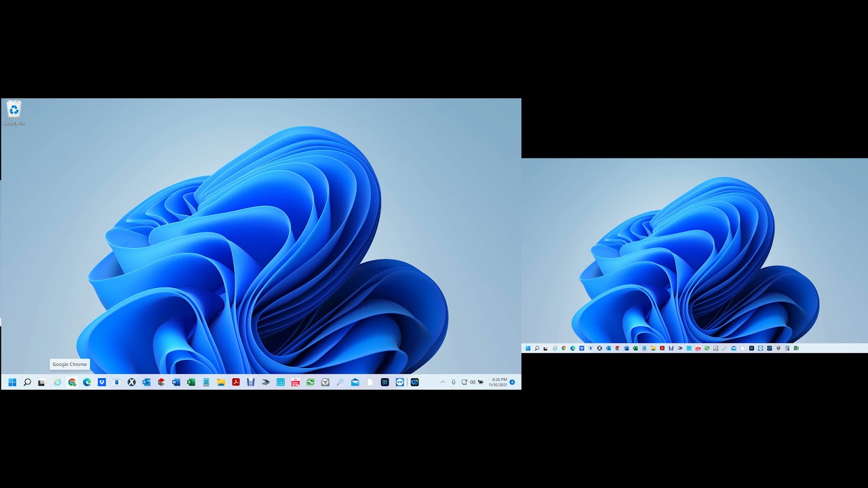This screenshot has height=488, width=868.
Task: Launch Internet Explorer from left taskbar
Action: pos(57,382)
